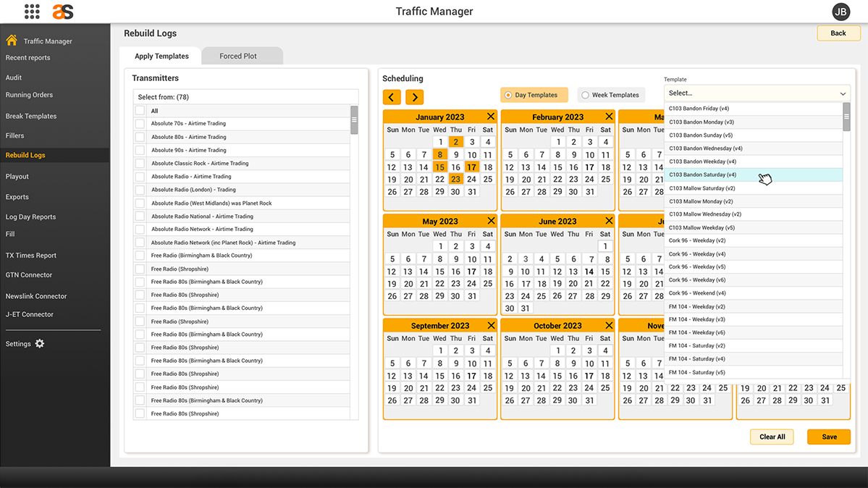Tick Absolute Radio (London) - Trading checkbox
This screenshot has height=488, width=868.
click(140, 190)
